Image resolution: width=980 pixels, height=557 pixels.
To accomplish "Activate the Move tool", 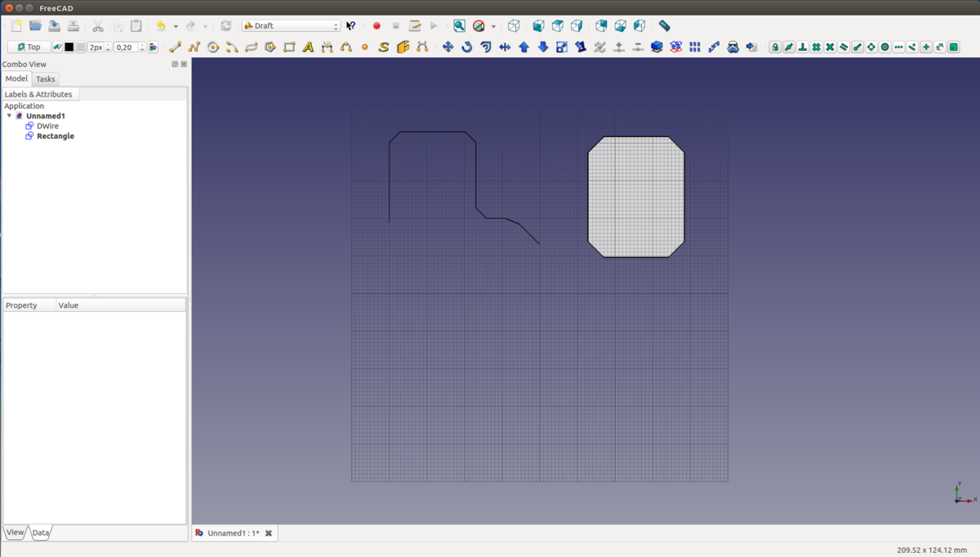I will pos(448,47).
